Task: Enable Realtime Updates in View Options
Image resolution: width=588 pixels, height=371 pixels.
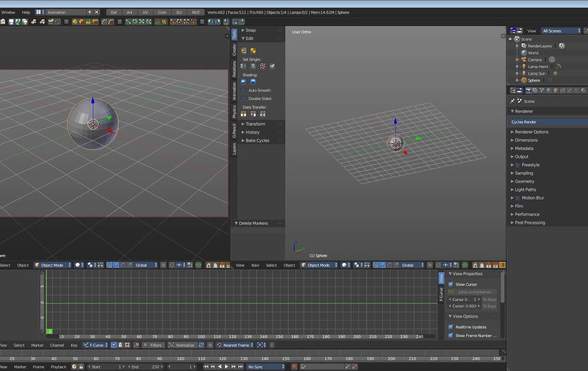Action: (450, 327)
